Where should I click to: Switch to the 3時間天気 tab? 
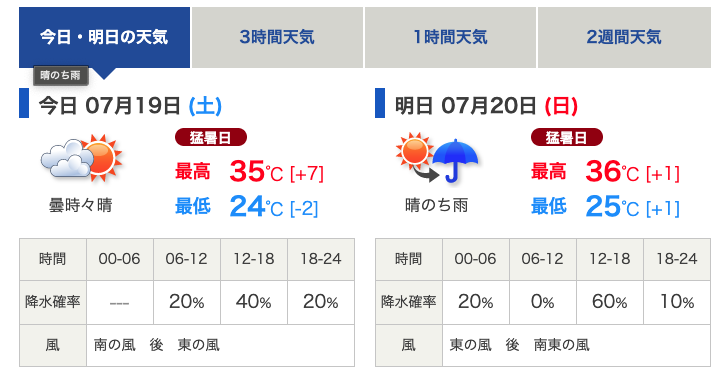(277, 37)
